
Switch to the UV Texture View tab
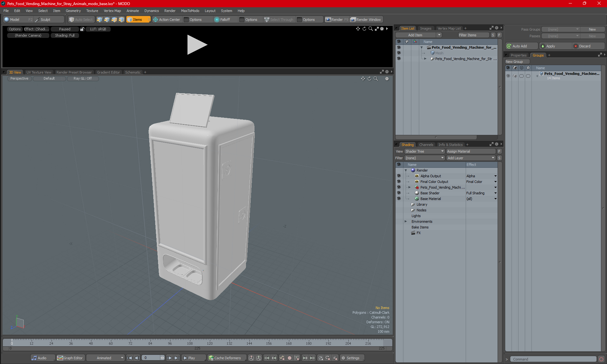pyautogui.click(x=39, y=72)
